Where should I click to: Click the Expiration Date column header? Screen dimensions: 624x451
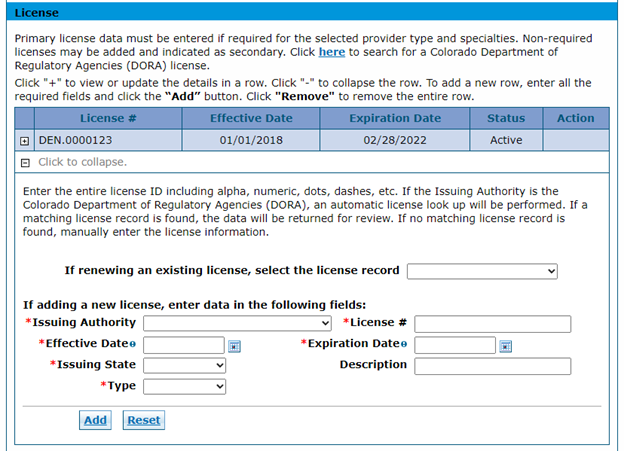[x=395, y=118]
